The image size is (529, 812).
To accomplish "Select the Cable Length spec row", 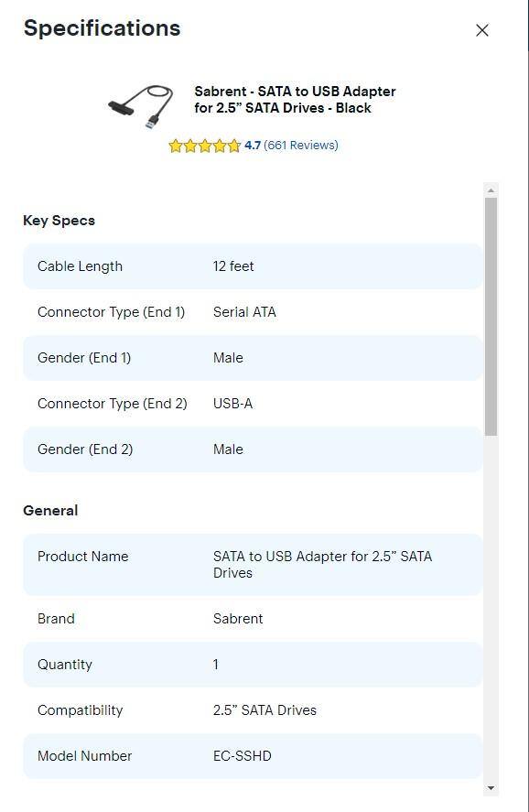I will [252, 265].
